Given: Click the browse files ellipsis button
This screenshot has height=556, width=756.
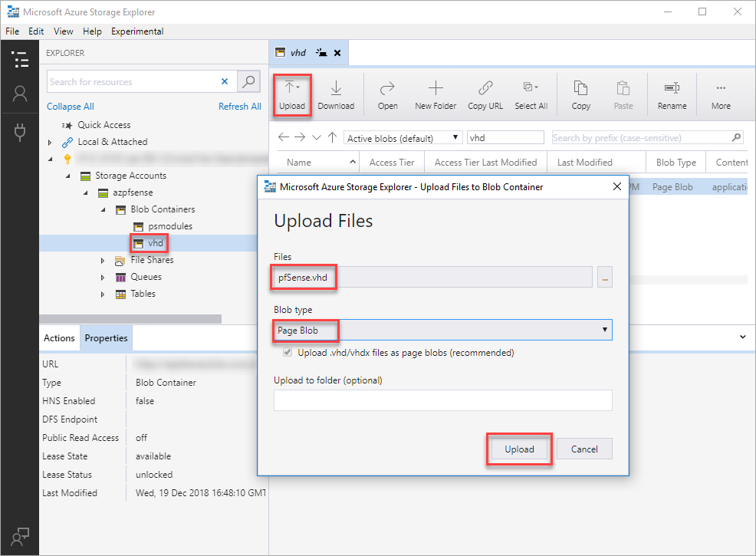Looking at the screenshot, I should pyautogui.click(x=605, y=278).
